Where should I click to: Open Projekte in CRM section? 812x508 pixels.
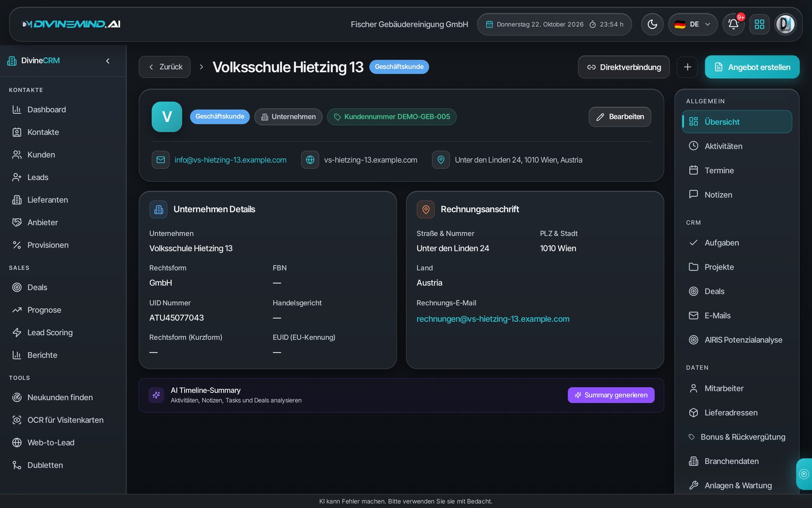point(737,267)
